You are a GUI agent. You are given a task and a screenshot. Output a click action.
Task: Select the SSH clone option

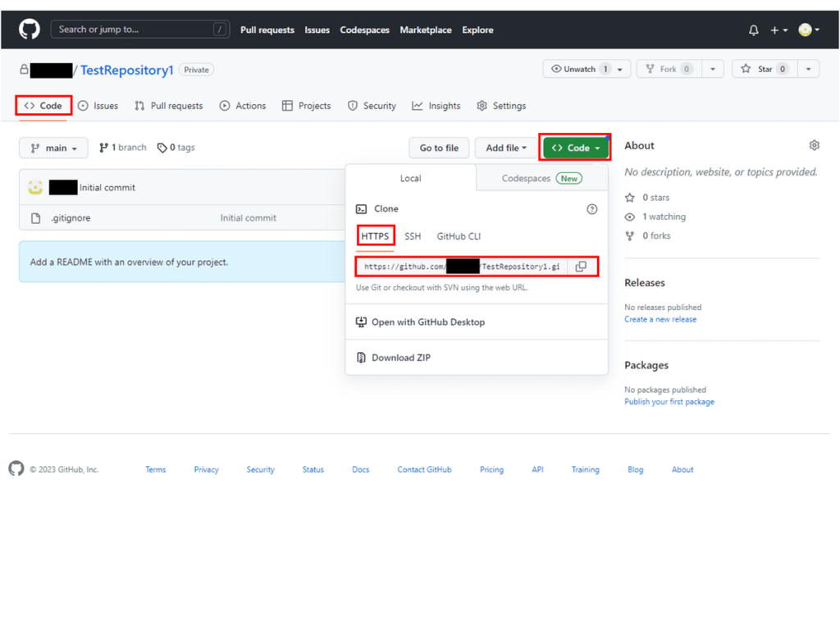tap(413, 236)
